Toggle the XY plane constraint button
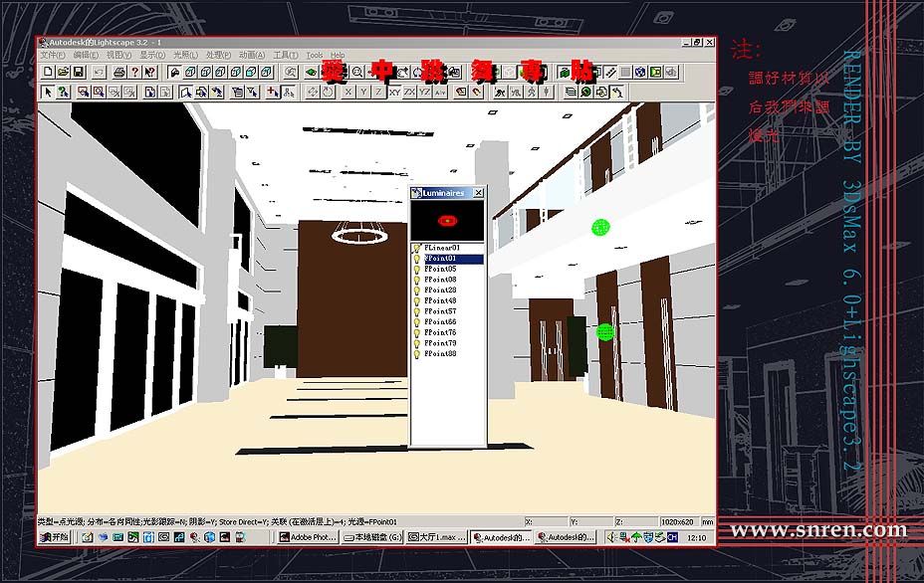 394,92
